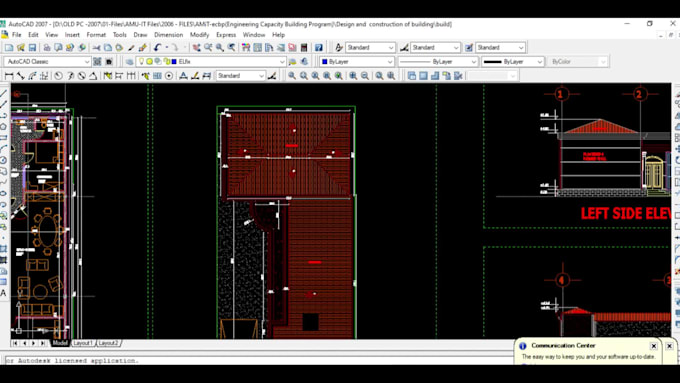Select the Linear dimension tool
The width and height of the screenshot is (680, 383).
point(9,76)
